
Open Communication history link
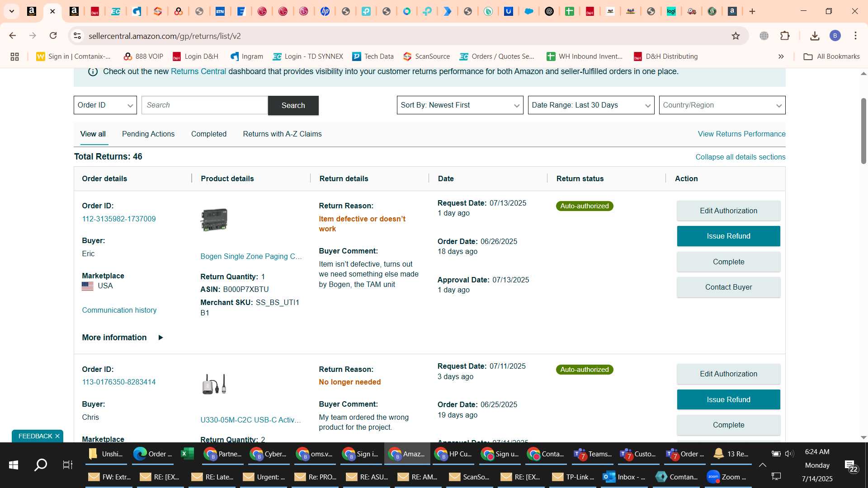[119, 310]
